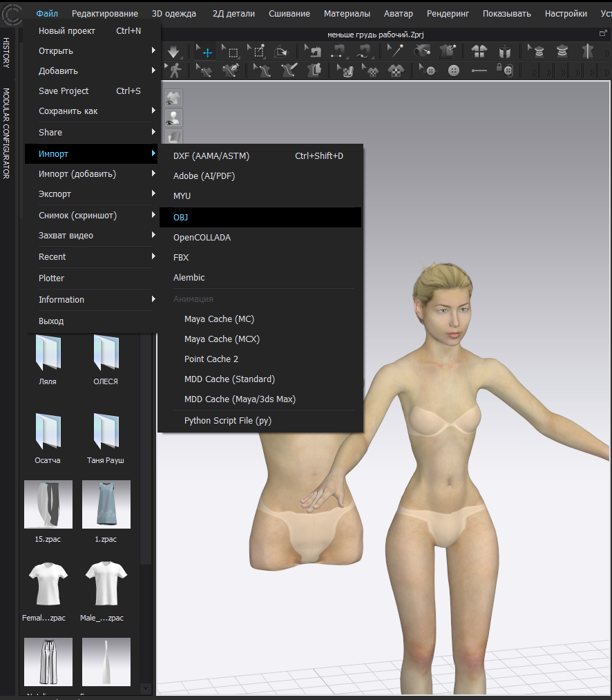
Task: Open the Рендеринг menu in menu bar
Action: [448, 13]
